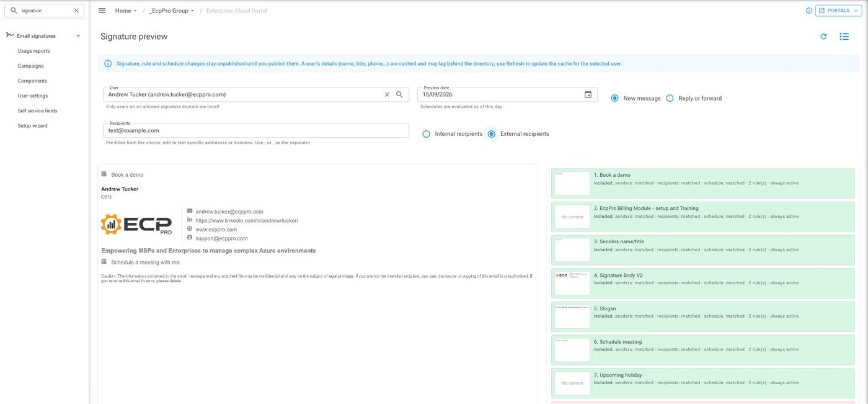
Task: Select '7. Upcoming holiday' component title
Action: pos(618,375)
